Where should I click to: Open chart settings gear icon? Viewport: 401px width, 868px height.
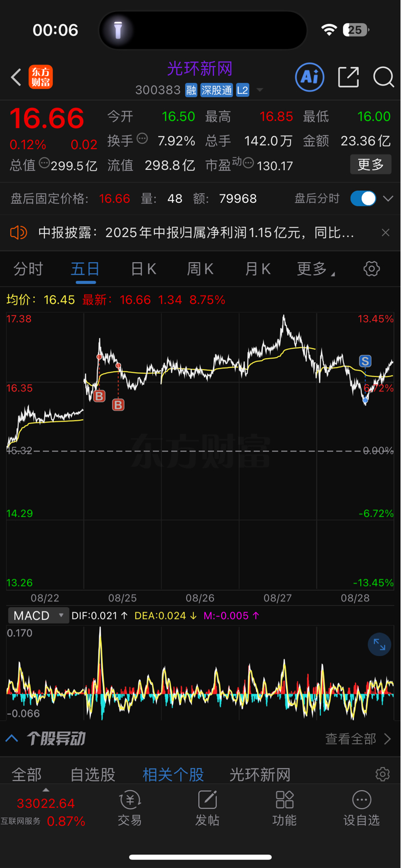[371, 269]
